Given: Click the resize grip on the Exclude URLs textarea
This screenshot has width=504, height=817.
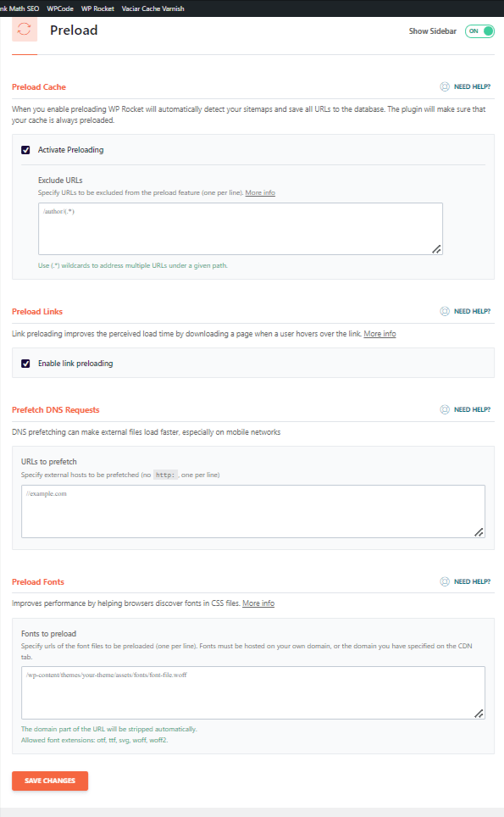Looking at the screenshot, I should tap(437, 249).
